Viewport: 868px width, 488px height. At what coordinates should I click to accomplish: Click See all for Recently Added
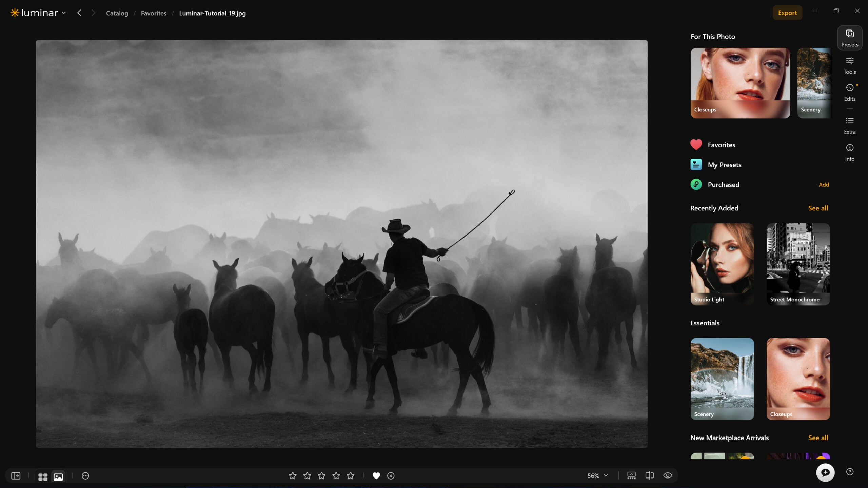tap(818, 208)
